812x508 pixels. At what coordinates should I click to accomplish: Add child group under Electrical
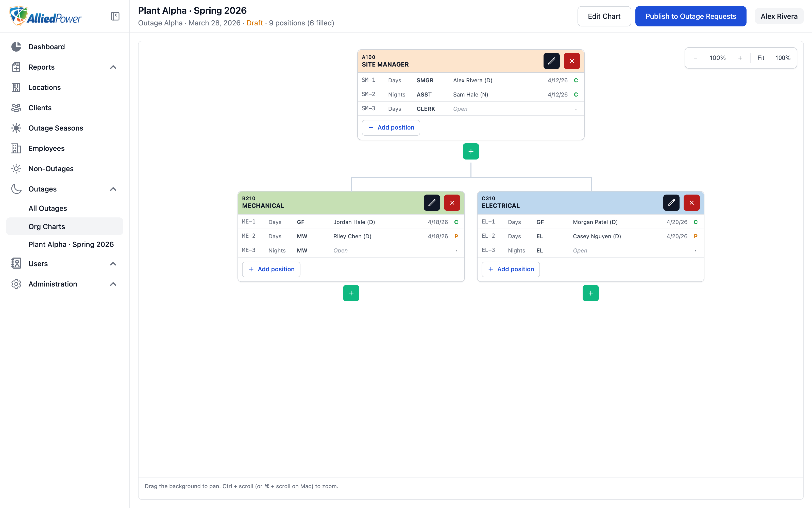click(590, 293)
